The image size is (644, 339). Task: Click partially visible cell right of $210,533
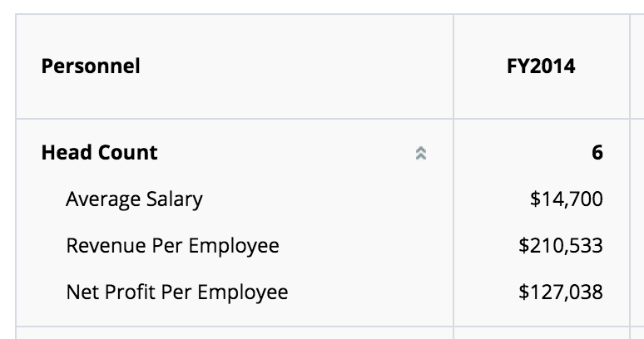pyautogui.click(x=637, y=246)
